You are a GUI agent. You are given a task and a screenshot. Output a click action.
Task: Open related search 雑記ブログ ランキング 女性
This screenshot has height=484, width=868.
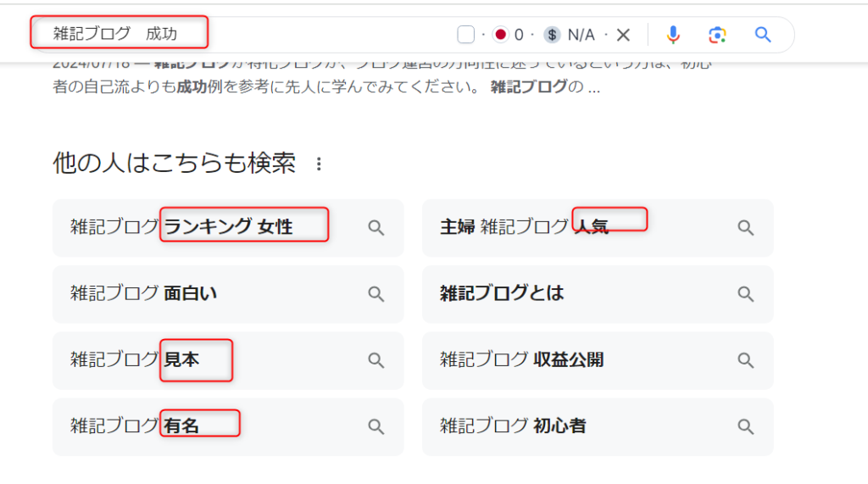228,228
